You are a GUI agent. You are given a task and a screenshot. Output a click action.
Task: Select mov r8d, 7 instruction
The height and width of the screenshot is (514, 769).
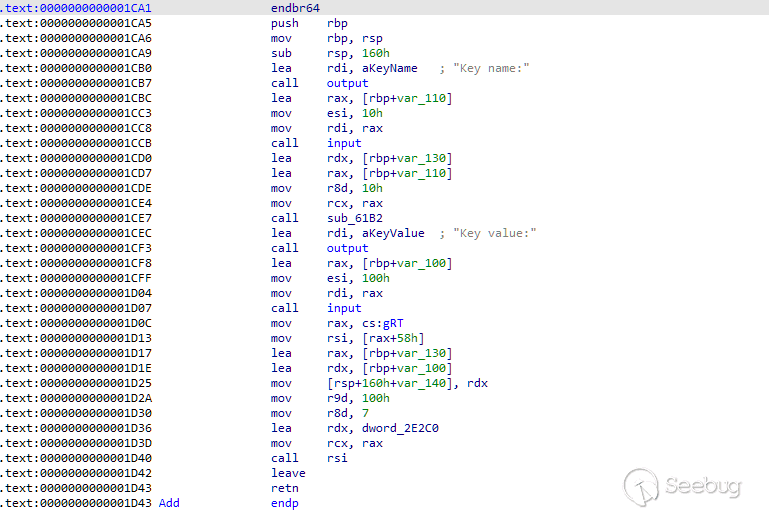coord(320,413)
